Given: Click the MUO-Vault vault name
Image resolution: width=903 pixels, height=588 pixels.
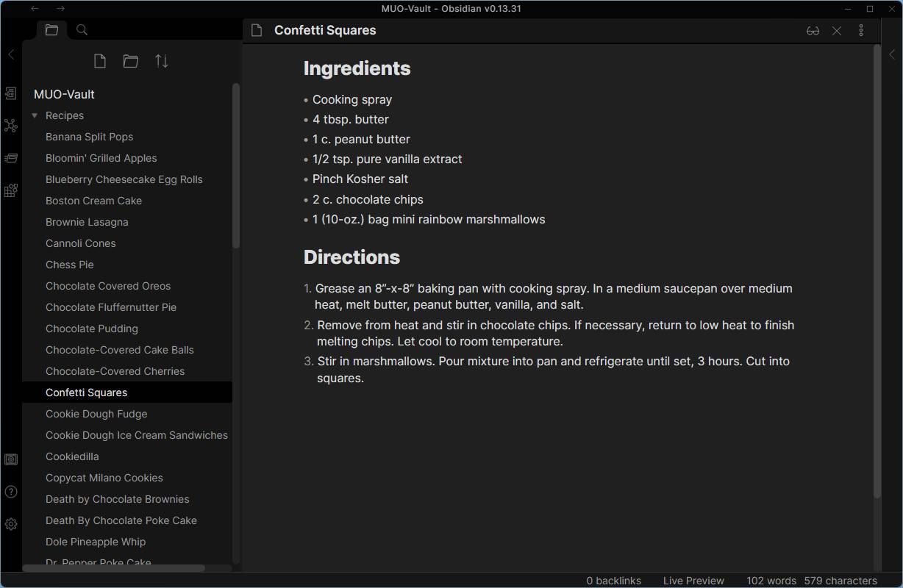Looking at the screenshot, I should coord(64,94).
